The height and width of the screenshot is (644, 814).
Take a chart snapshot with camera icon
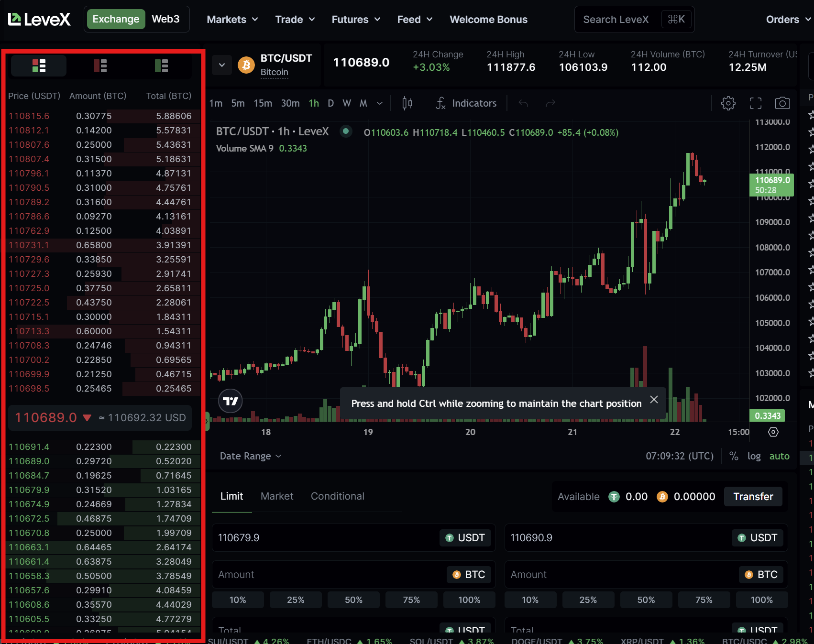pos(782,103)
